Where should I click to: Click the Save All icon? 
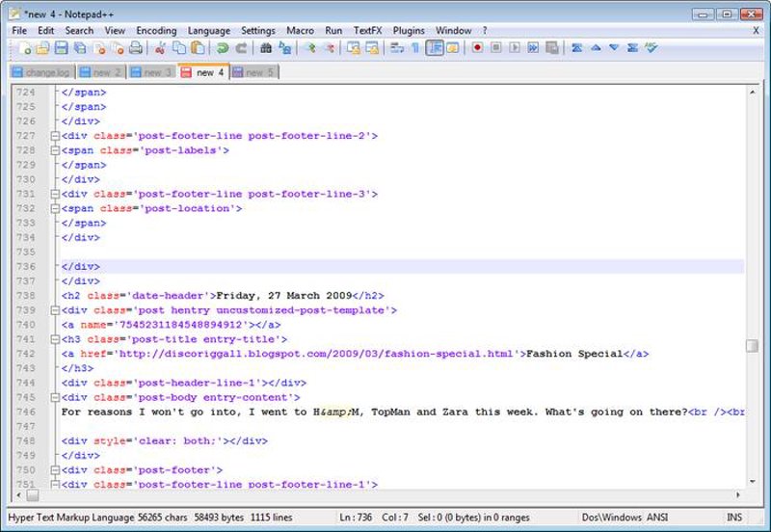pos(80,47)
